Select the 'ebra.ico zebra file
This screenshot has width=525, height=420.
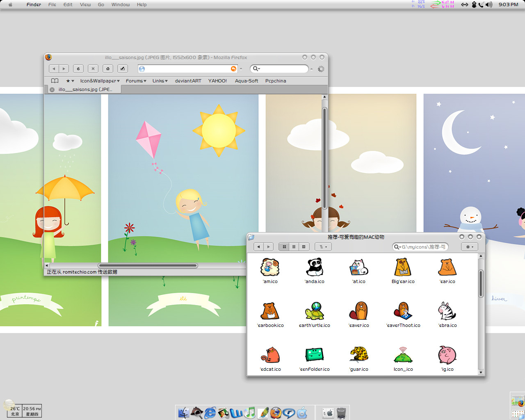pyautogui.click(x=447, y=315)
